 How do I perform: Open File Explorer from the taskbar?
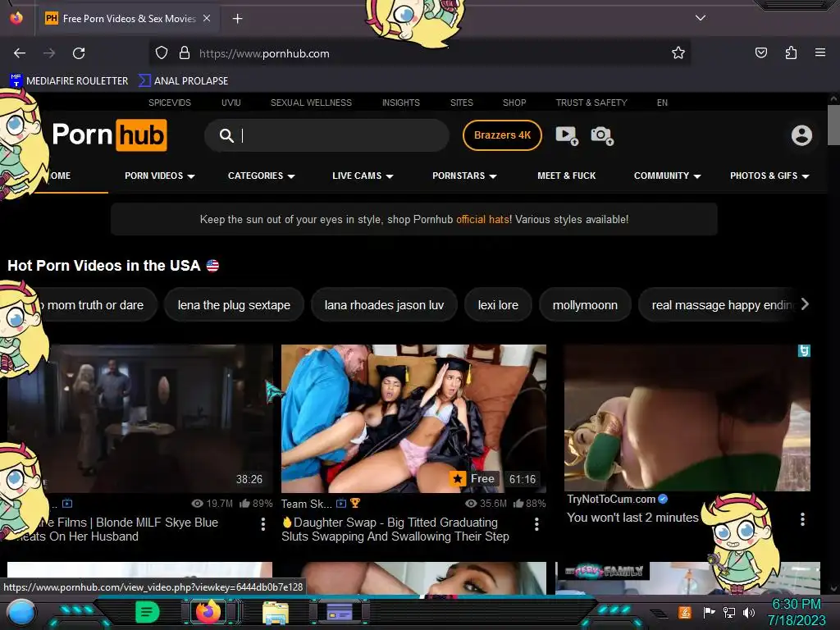(x=276, y=612)
